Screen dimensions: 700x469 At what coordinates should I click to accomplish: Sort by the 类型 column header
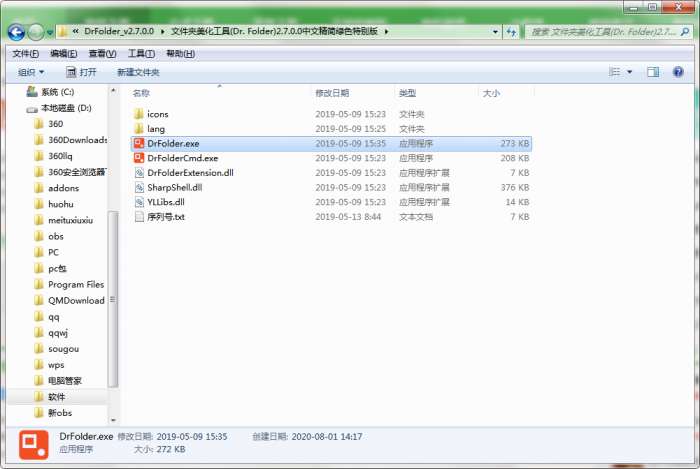tap(407, 93)
